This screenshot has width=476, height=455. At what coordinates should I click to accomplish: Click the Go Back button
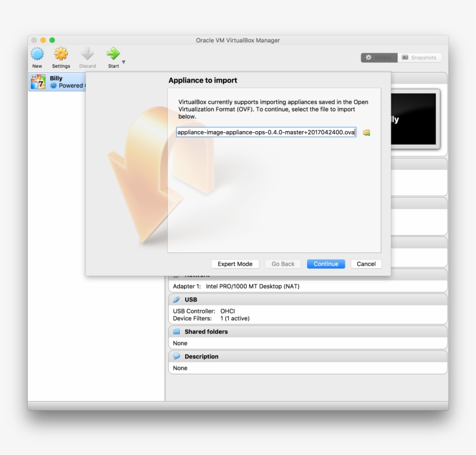(x=283, y=263)
